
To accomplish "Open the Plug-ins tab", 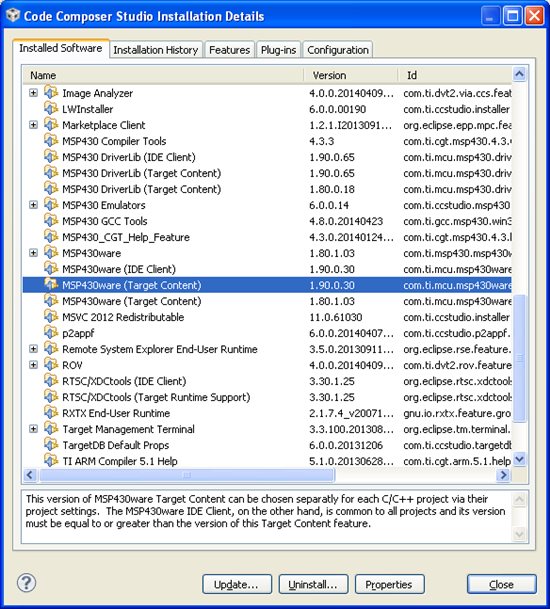I will [x=278, y=50].
